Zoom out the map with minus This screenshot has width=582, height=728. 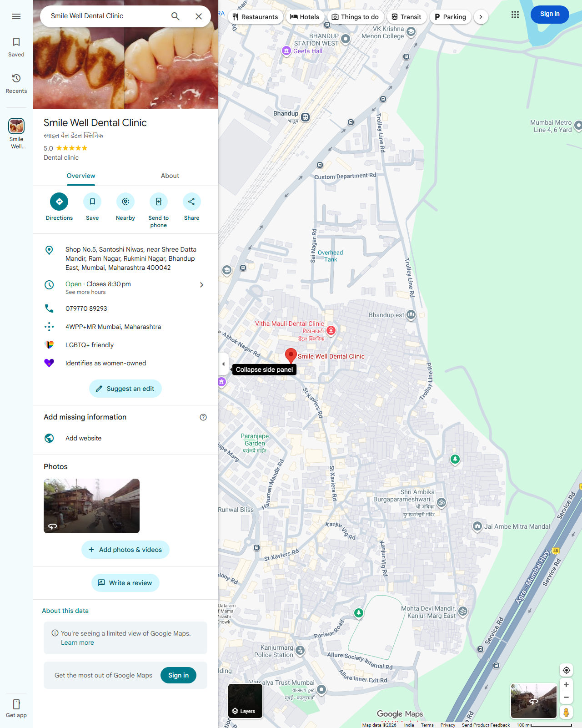click(566, 697)
